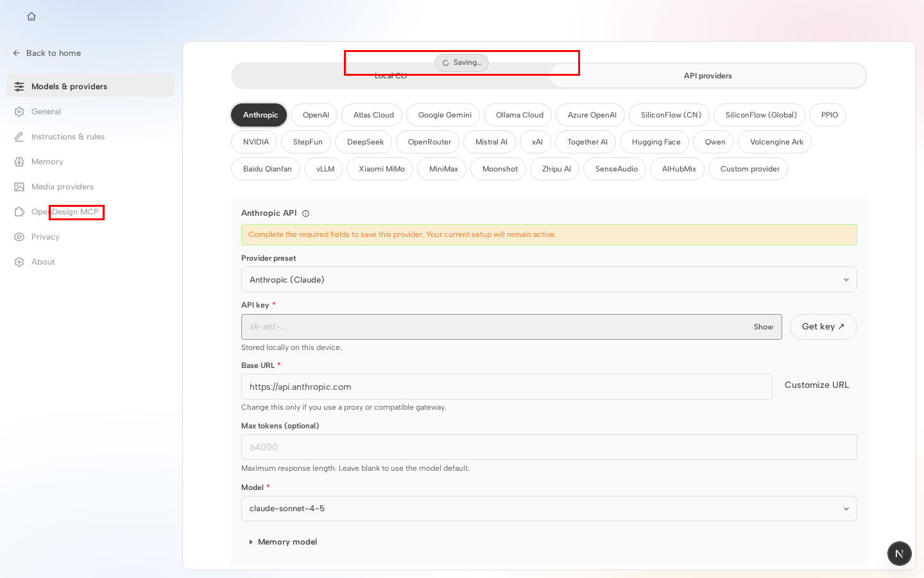Click the Privacy eye icon
Image resolution: width=924 pixels, height=578 pixels.
[x=19, y=237]
